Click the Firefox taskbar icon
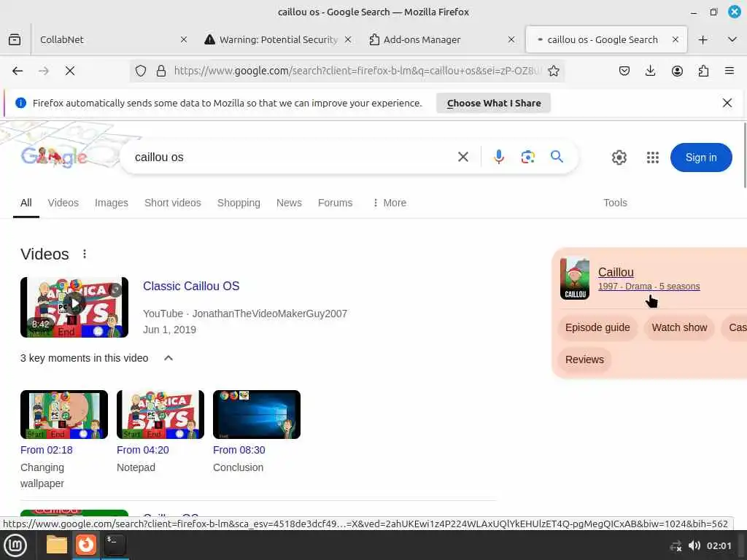 (86, 545)
